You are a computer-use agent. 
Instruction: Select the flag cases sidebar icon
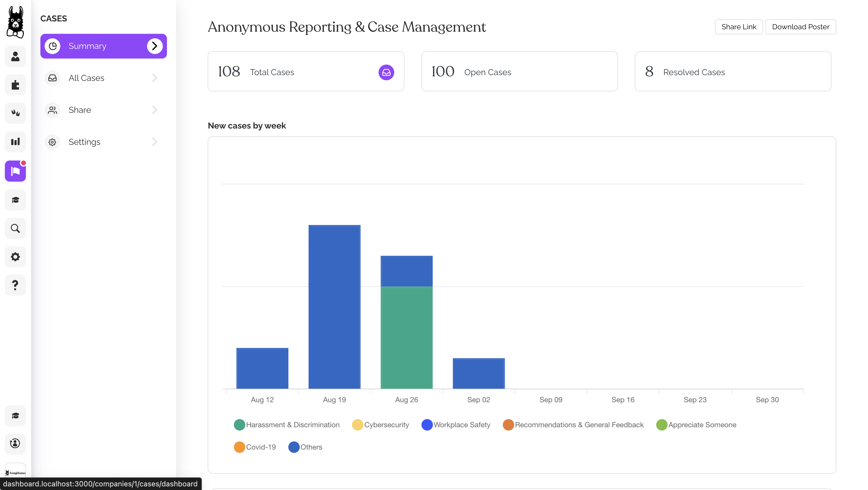15,171
